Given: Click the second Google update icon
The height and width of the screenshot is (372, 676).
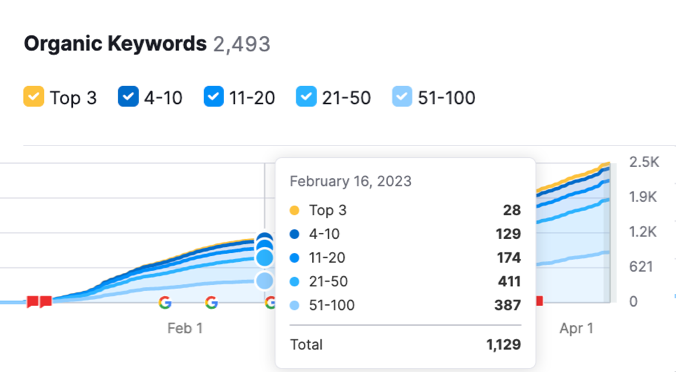Looking at the screenshot, I should pos(211,303).
